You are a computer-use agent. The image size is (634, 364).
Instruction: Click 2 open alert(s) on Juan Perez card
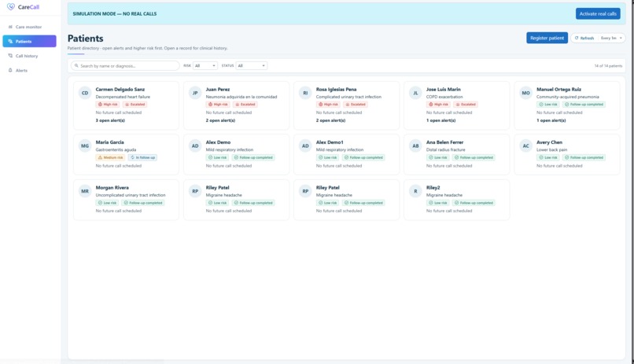[220, 120]
